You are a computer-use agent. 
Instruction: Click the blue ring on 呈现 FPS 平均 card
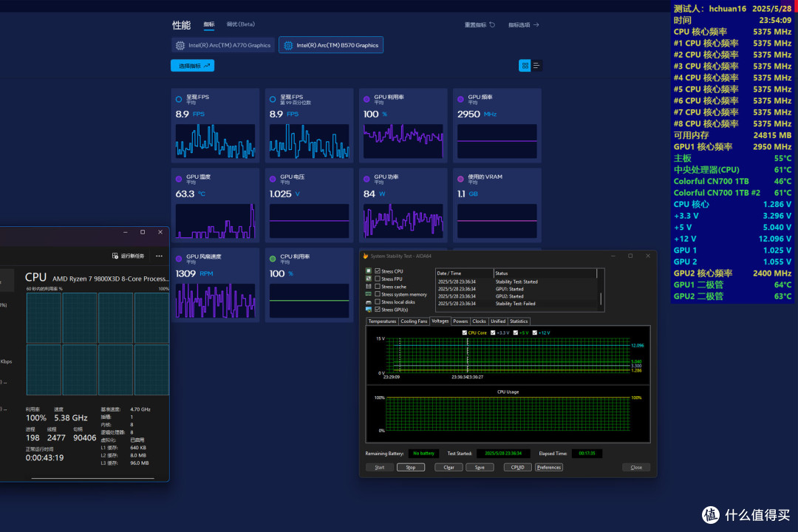coord(179,99)
